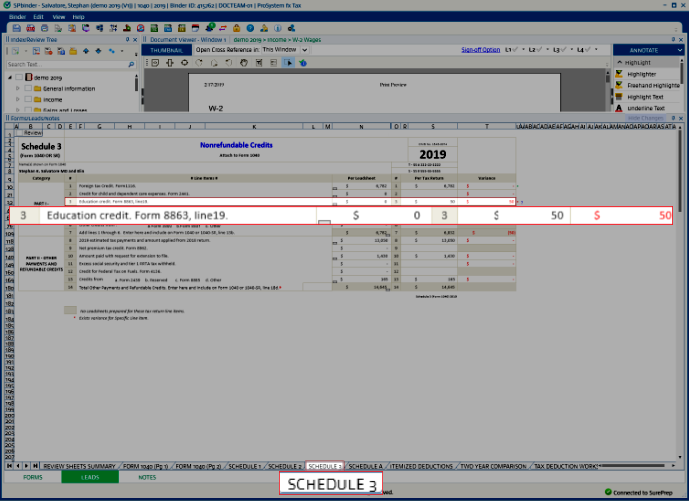Viewport: 689px width, 501px height.
Task: Expand the General Information tree node
Action: tap(18, 89)
